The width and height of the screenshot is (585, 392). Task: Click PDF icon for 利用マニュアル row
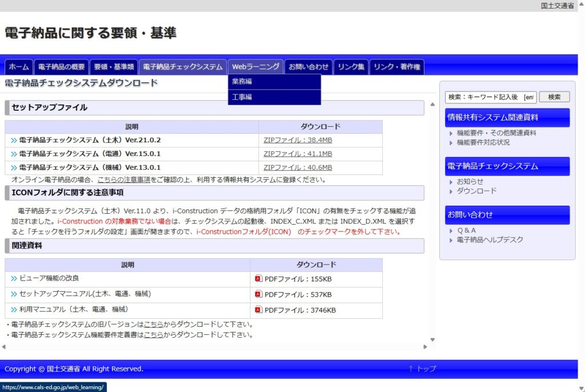coord(258,310)
